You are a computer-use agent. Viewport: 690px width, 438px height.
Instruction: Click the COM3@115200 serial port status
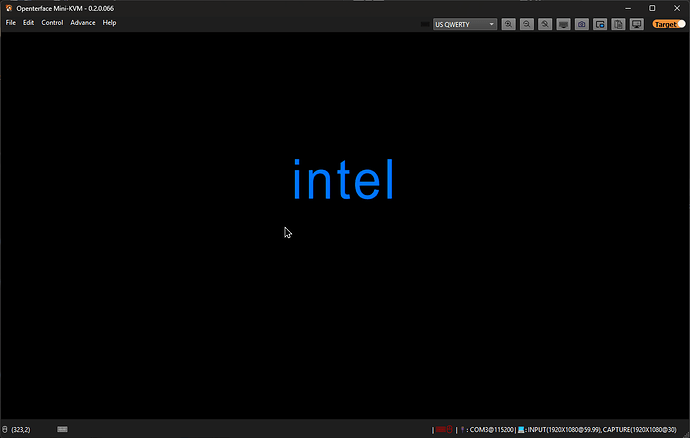pyautogui.click(x=491, y=430)
